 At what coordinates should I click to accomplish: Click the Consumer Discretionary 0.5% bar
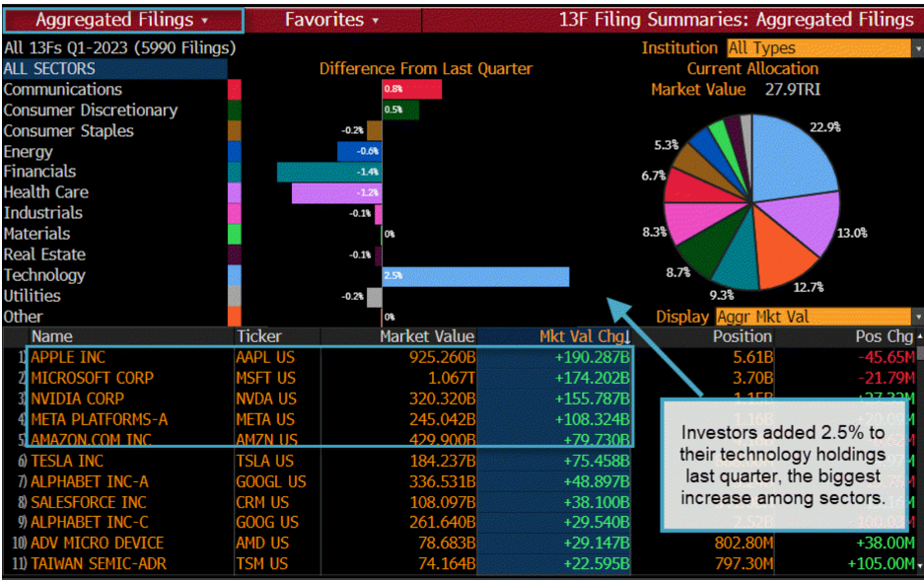point(400,109)
